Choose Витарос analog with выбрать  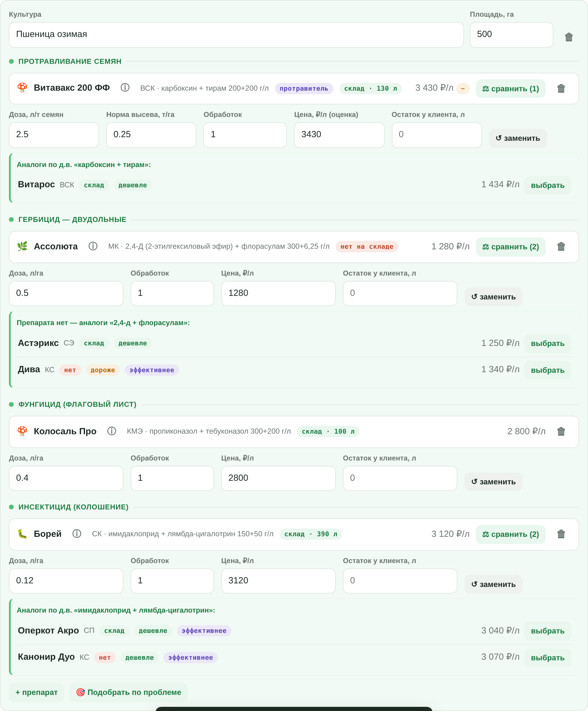(x=547, y=185)
